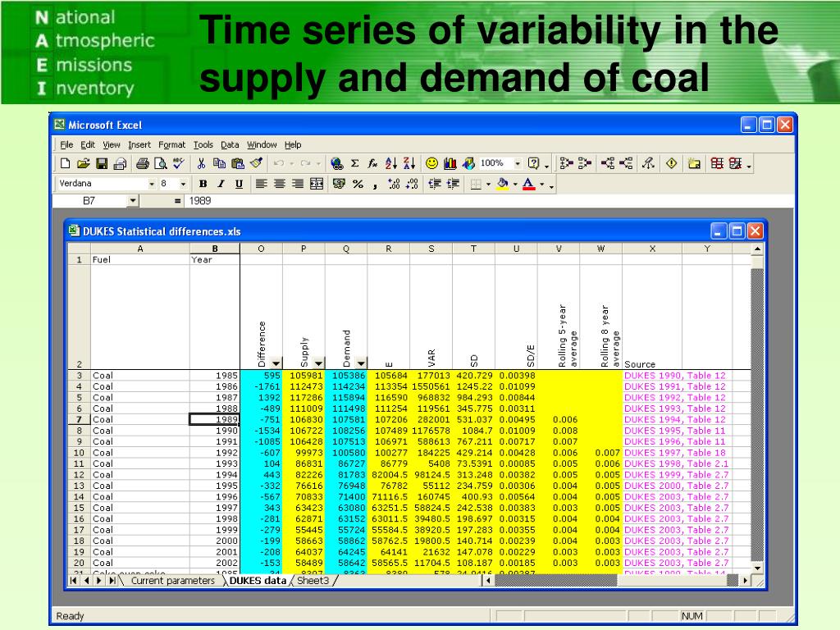Viewport: 840px width, 630px height.
Task: Increase the cell indent
Action: point(453,184)
